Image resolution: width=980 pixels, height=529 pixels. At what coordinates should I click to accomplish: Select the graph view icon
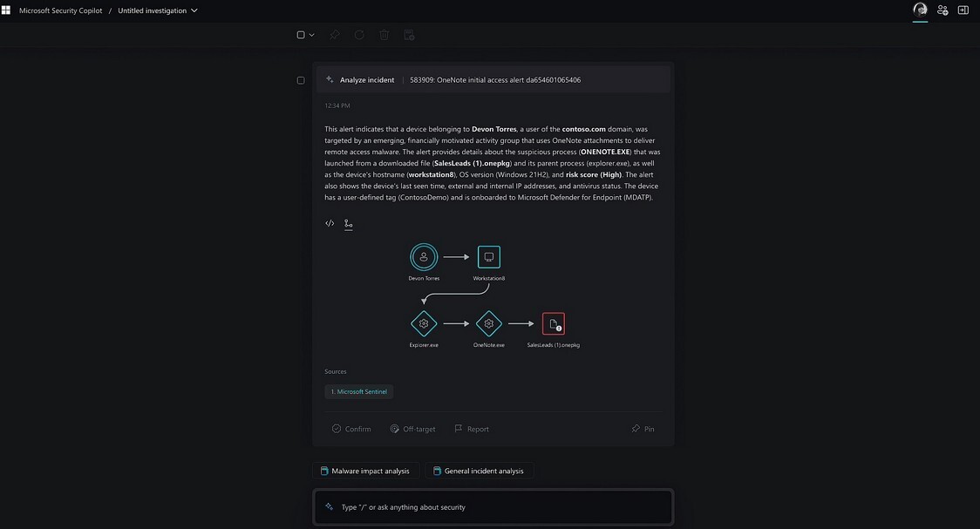coord(349,224)
